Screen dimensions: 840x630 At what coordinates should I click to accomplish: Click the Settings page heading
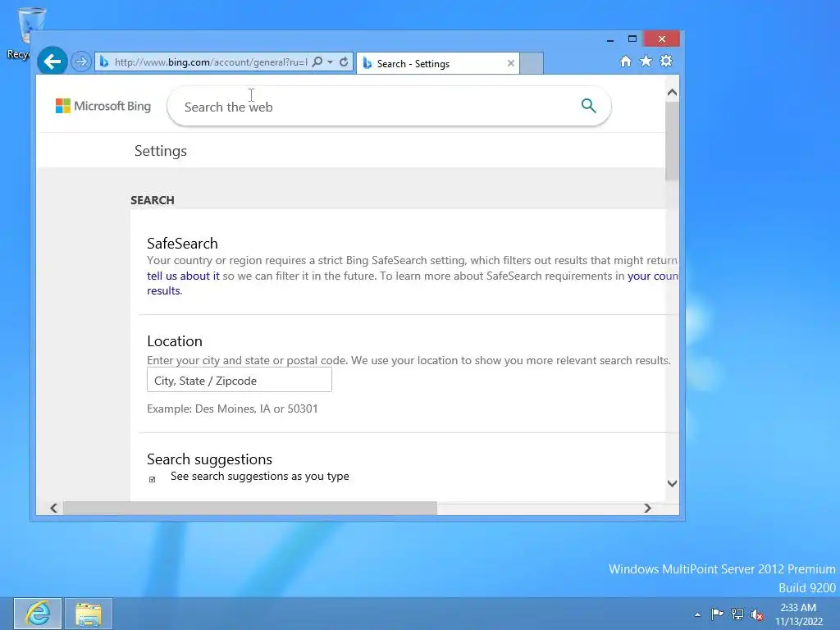click(161, 151)
